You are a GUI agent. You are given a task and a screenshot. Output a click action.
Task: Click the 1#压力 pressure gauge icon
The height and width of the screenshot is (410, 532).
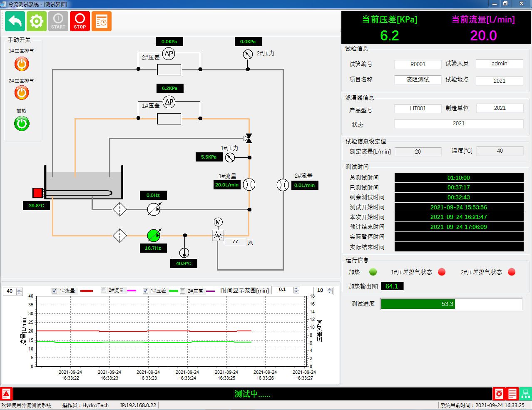(230, 157)
